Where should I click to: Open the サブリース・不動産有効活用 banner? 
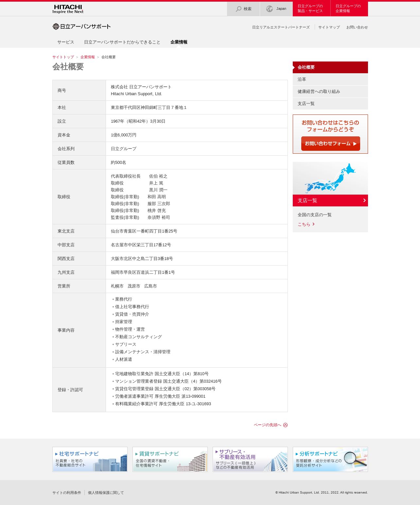click(250, 459)
